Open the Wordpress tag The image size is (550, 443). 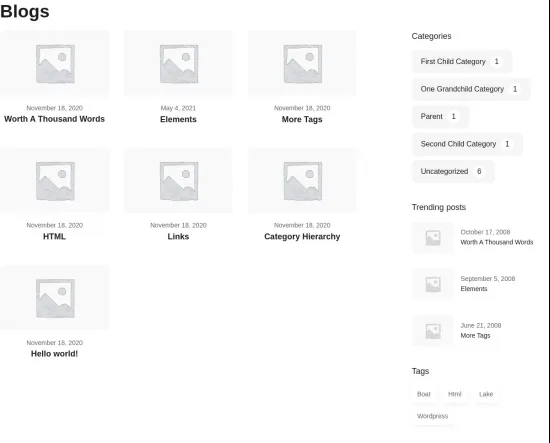(x=432, y=416)
